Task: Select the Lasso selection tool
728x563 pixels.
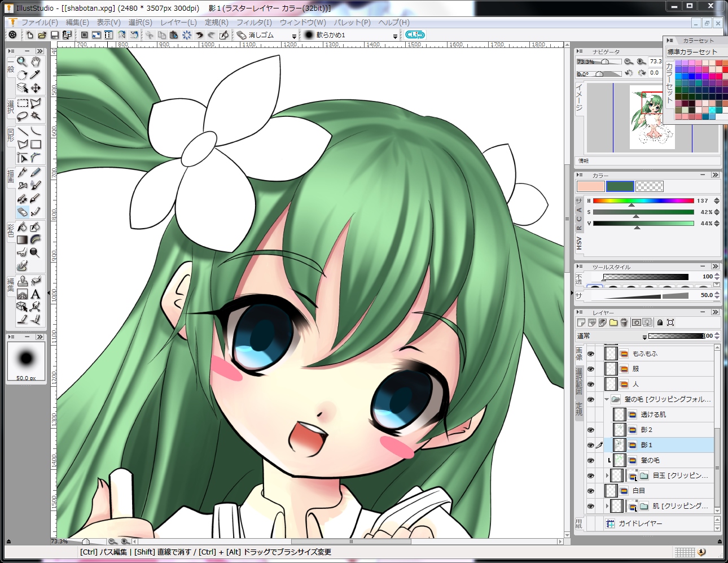Action: click(x=22, y=116)
